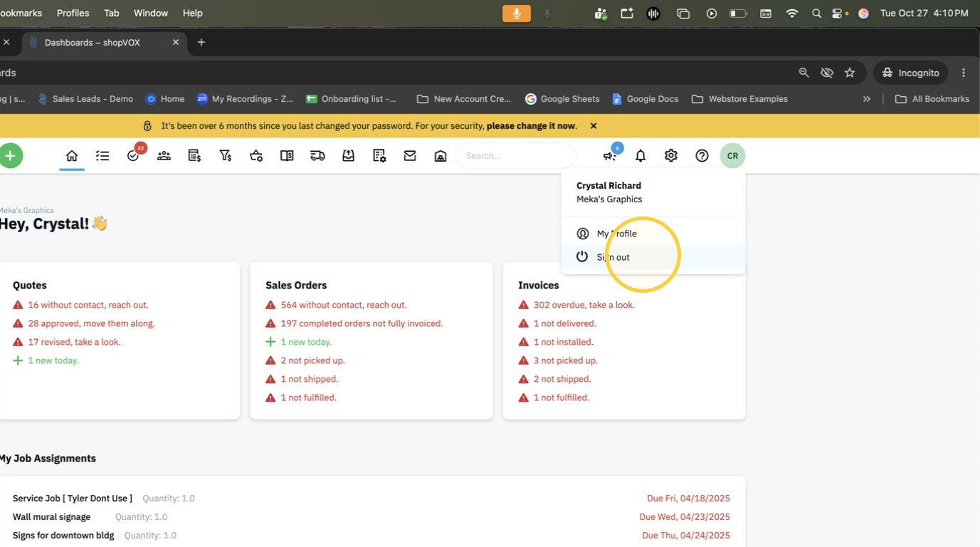Open '3 not picked up.' invoices
The height and width of the screenshot is (547, 980).
click(566, 360)
